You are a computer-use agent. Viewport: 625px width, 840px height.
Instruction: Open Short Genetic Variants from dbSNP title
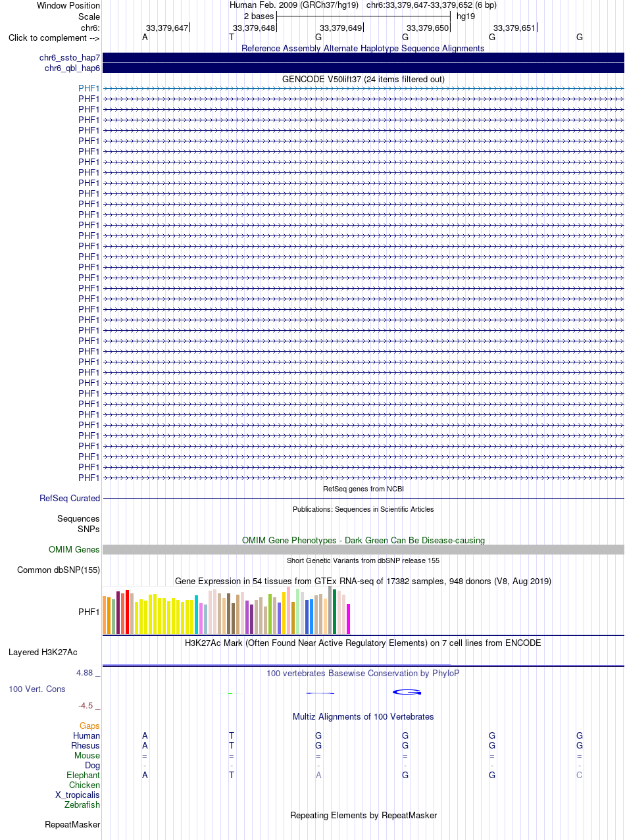(363, 560)
